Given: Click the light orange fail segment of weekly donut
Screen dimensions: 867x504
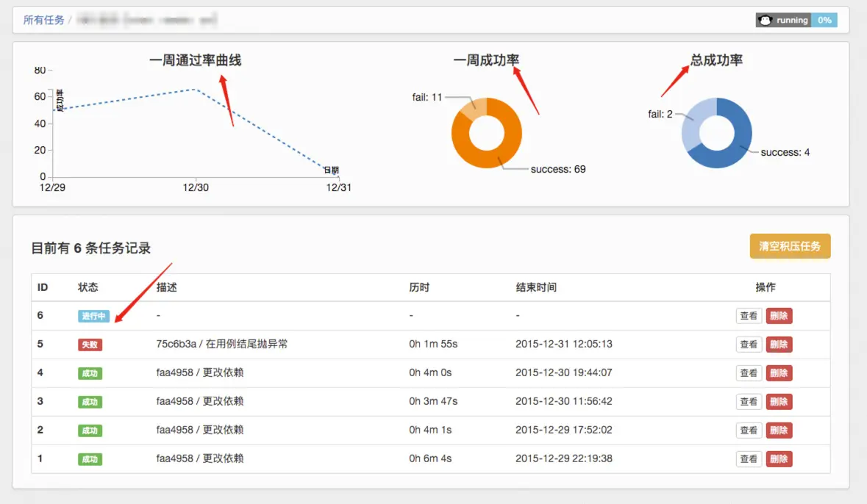Looking at the screenshot, I should point(476,109).
